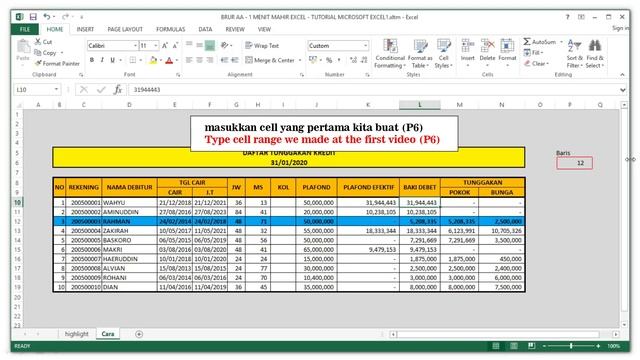Open the REVIEW tab
Viewport: 640px width, 360px height.
click(235, 29)
